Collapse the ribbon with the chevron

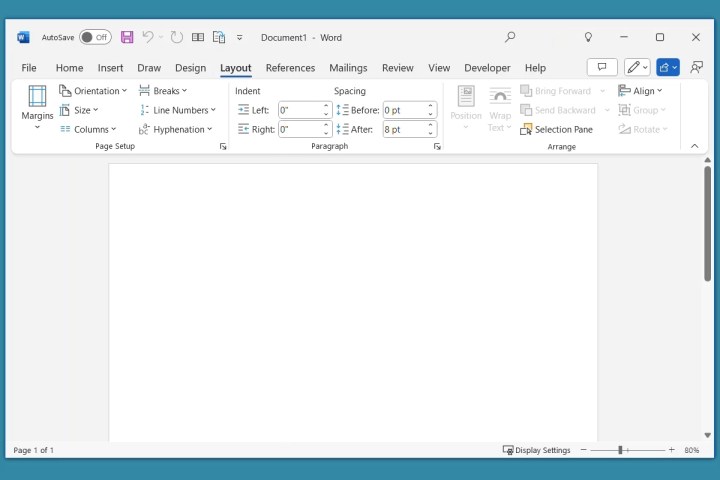pyautogui.click(x=695, y=146)
